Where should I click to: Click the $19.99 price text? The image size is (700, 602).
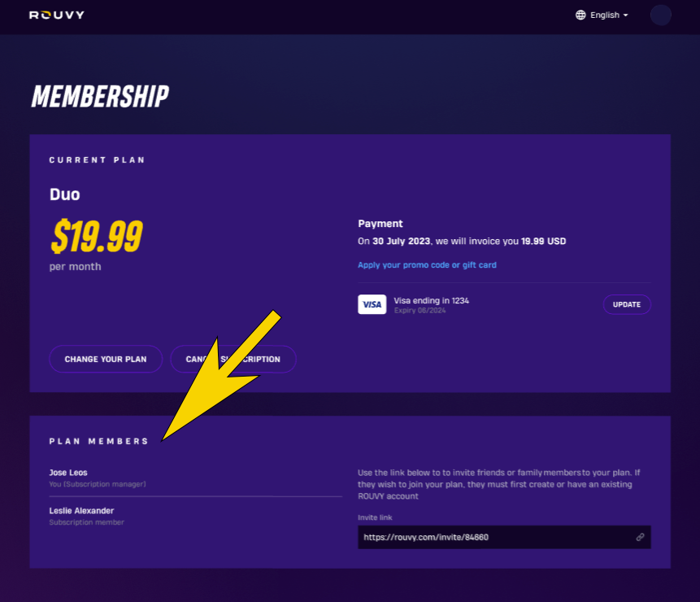tap(96, 236)
